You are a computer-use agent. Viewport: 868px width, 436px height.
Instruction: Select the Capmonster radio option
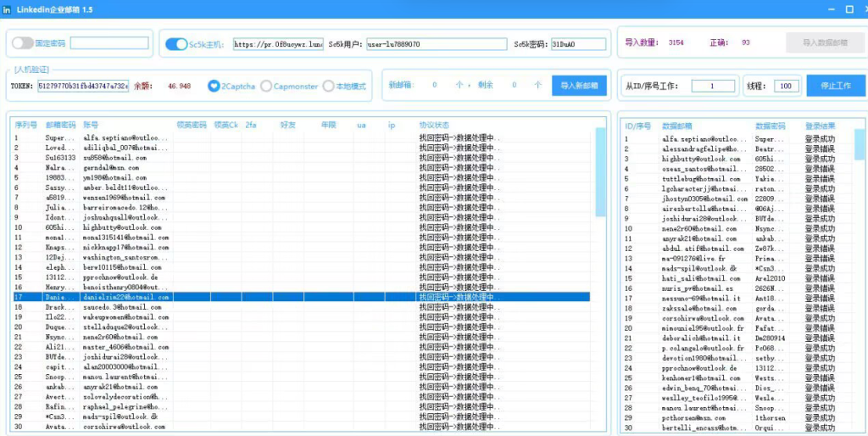click(x=266, y=86)
